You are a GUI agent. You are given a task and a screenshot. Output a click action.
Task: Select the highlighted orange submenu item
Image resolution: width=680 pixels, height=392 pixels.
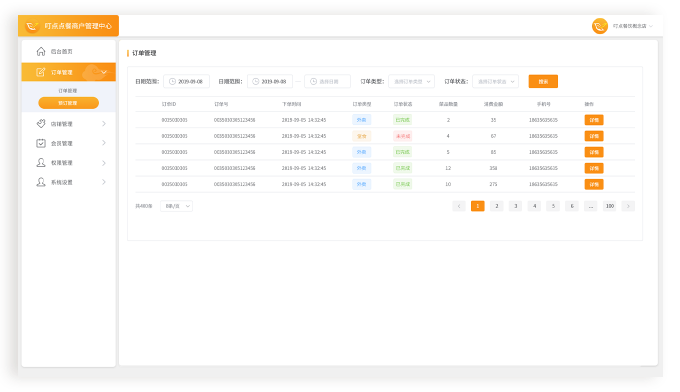(69, 103)
